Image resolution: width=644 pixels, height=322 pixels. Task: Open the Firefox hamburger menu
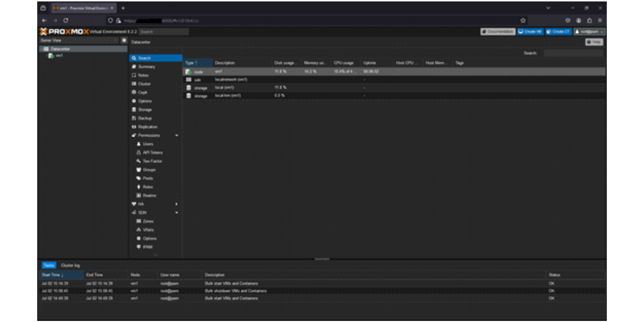pyautogui.click(x=600, y=21)
